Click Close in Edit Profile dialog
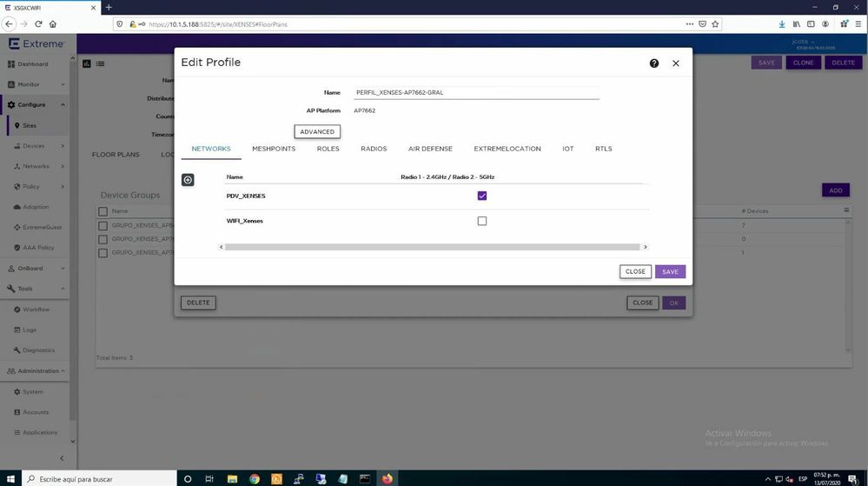The image size is (868, 486). 635,271
